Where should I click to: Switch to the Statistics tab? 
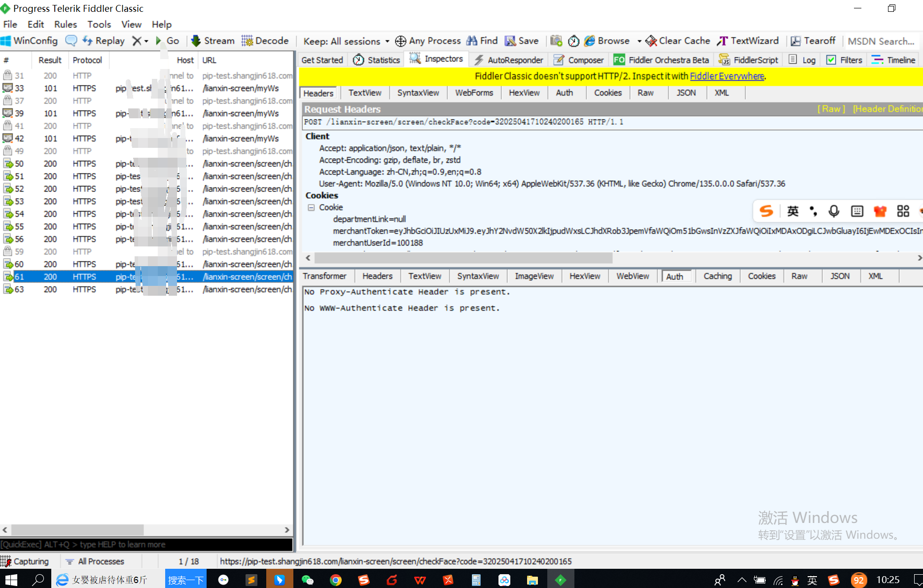click(377, 60)
